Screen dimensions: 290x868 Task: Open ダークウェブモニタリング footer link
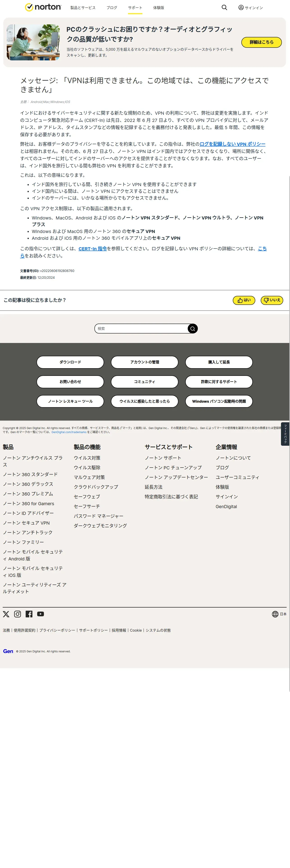(100, 526)
